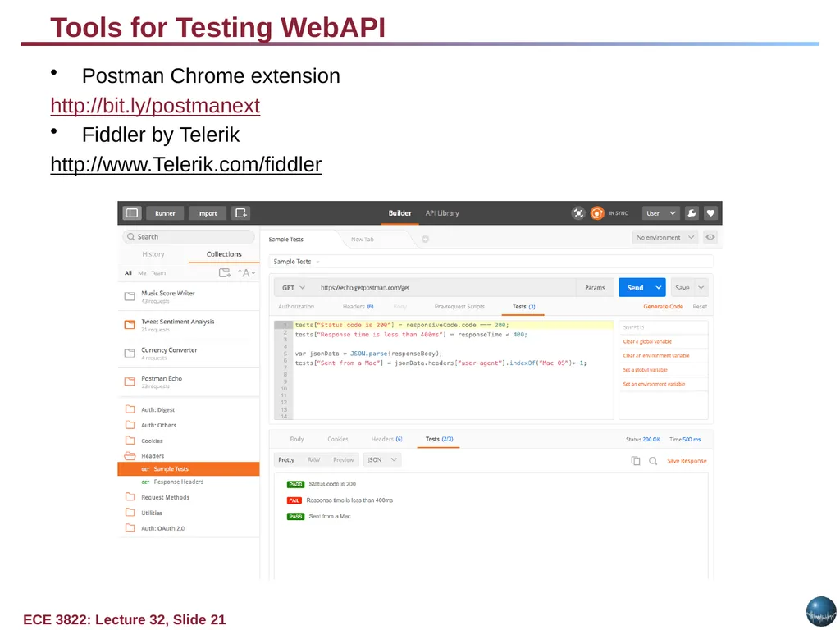The width and height of the screenshot is (840, 630).
Task: Click the Tweet Sentiment Analysis collection icon
Action: (130, 325)
